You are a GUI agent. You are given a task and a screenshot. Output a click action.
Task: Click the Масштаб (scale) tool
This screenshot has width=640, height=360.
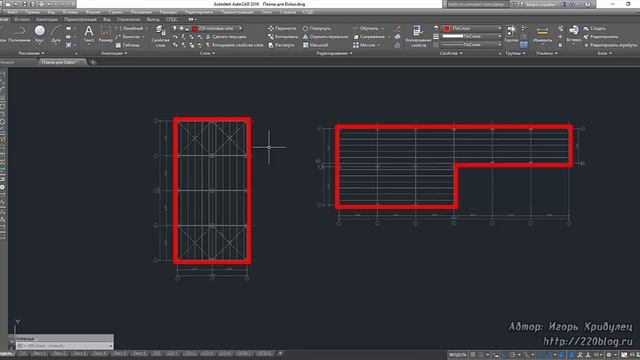(315, 45)
